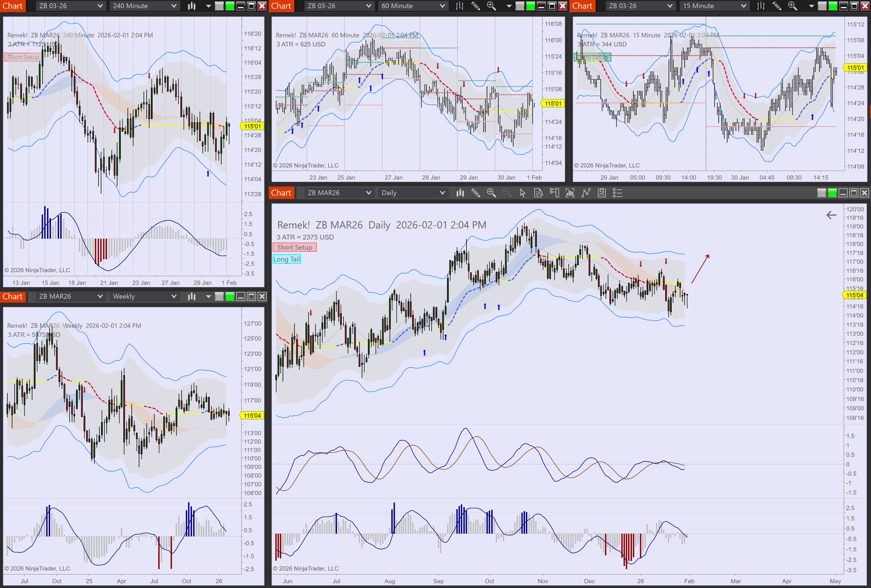
Task: Toggle green link button on Daily chart
Action: point(832,193)
